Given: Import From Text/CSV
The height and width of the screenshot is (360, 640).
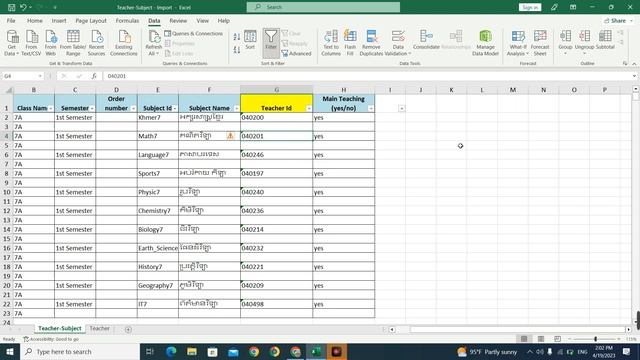Looking at the screenshot, I should click(x=31, y=42).
